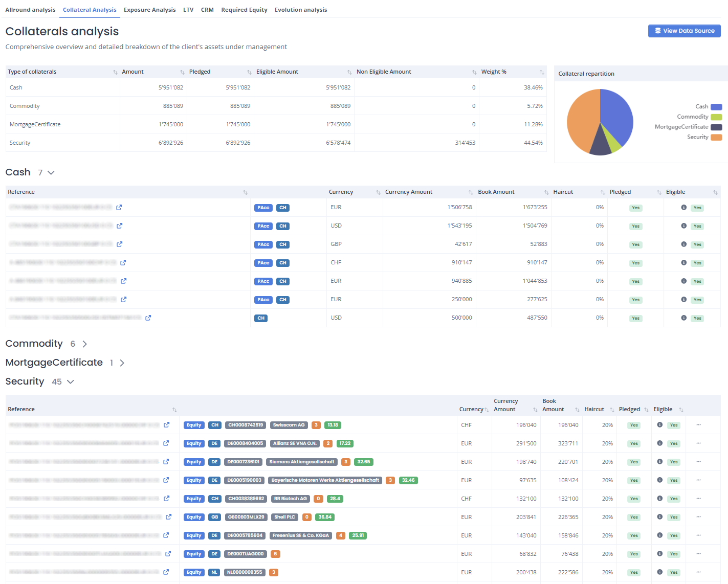
Task: Click the orange Security slice of pie chart
Action: 582,120
